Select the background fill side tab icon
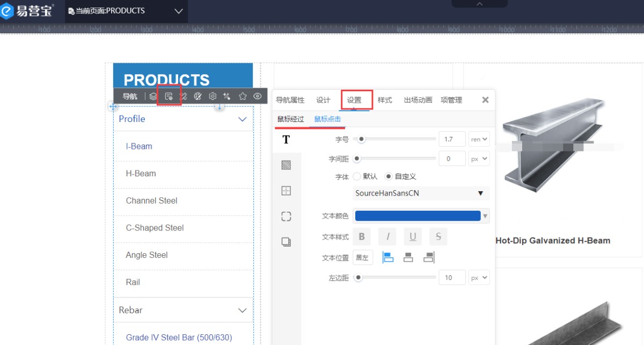This screenshot has height=345, width=644. point(286,165)
